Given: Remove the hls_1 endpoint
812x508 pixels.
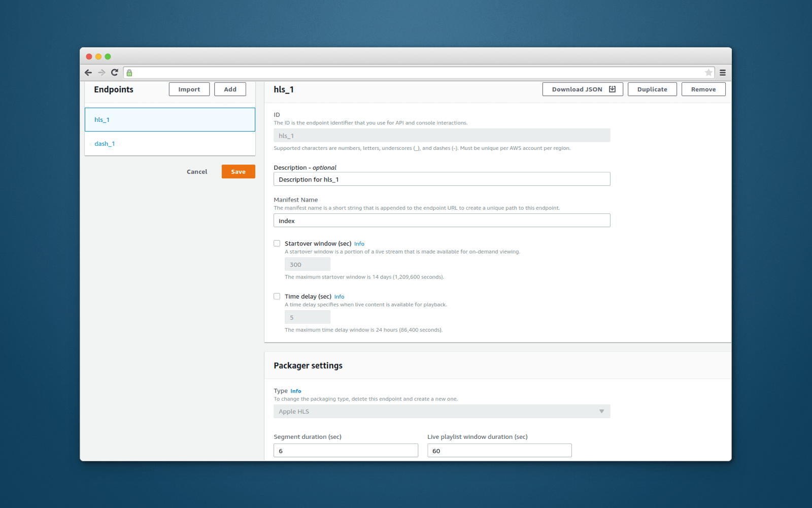Looking at the screenshot, I should 703,89.
